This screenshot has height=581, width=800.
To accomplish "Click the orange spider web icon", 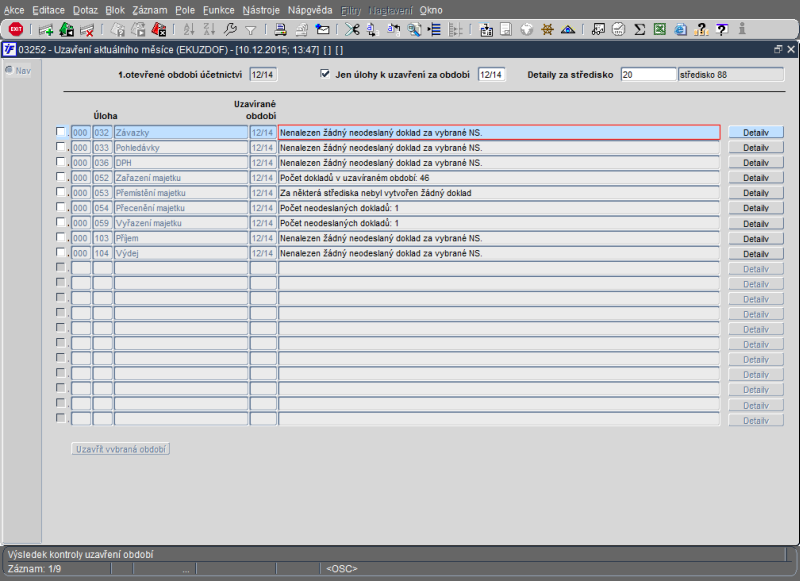I will 547,30.
